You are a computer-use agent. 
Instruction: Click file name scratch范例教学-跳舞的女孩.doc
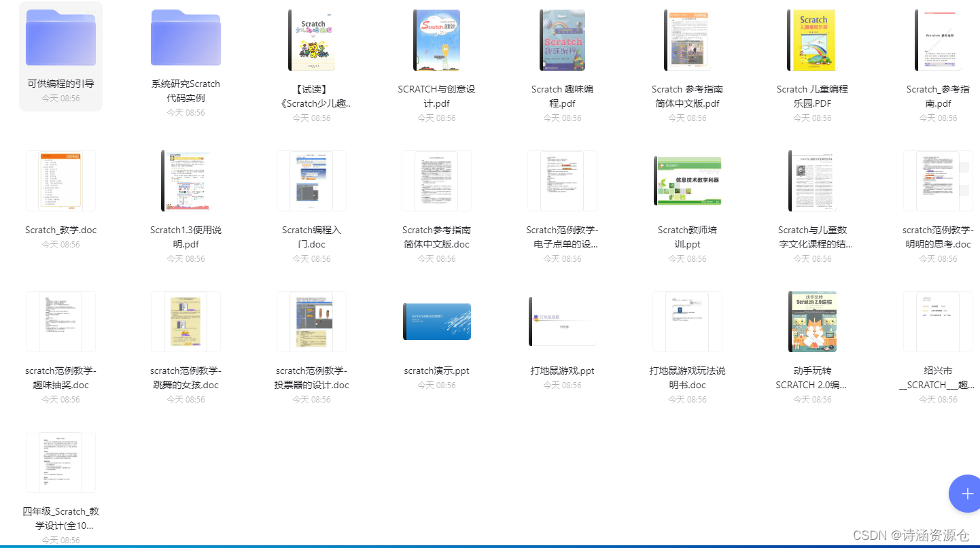pyautogui.click(x=186, y=378)
